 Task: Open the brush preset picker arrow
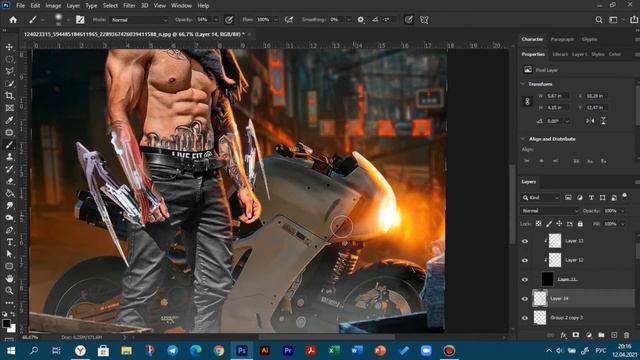pos(68,20)
